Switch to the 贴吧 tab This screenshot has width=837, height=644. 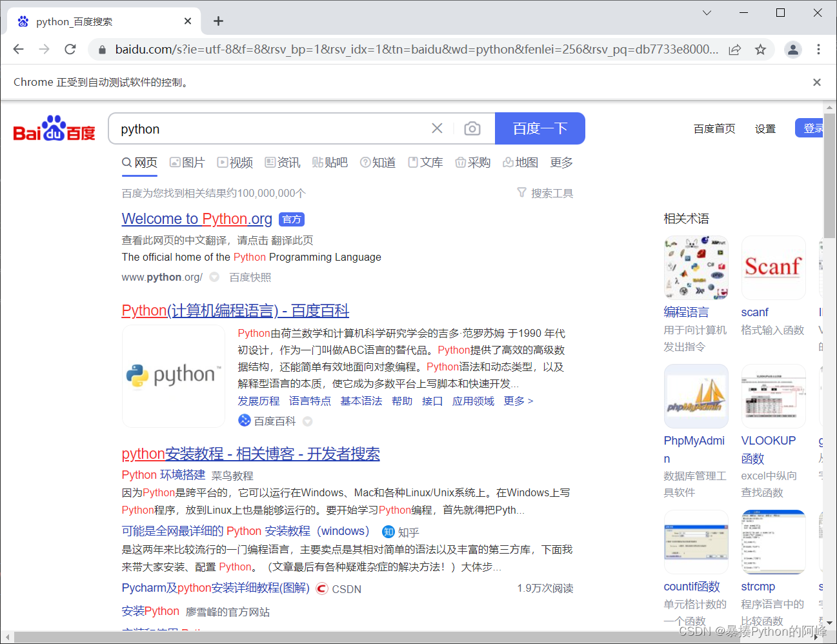point(330,163)
